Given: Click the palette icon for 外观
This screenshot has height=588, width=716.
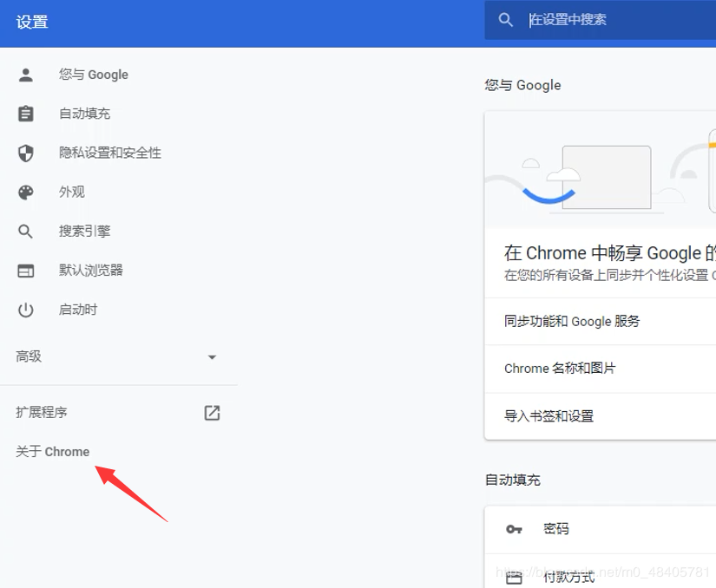Looking at the screenshot, I should point(25,193).
